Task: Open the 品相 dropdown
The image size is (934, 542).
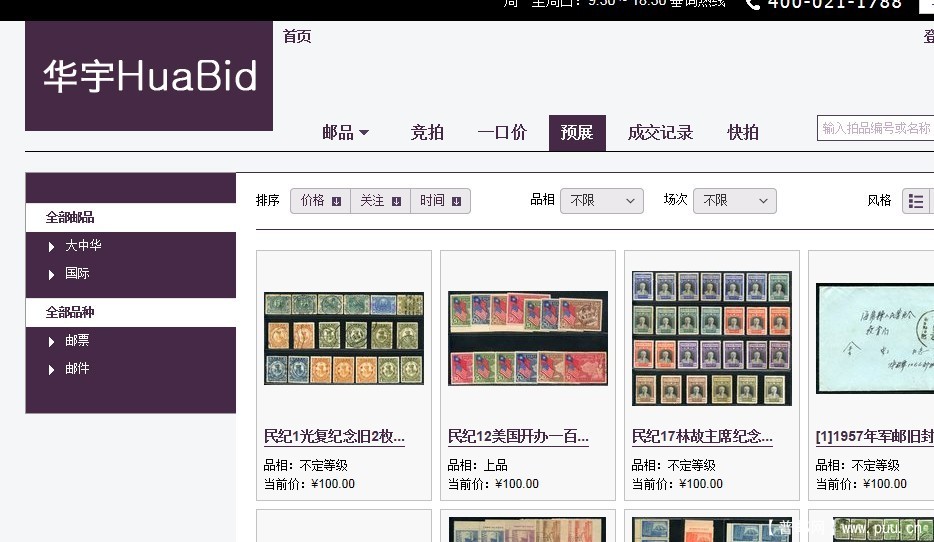Action: (x=601, y=201)
